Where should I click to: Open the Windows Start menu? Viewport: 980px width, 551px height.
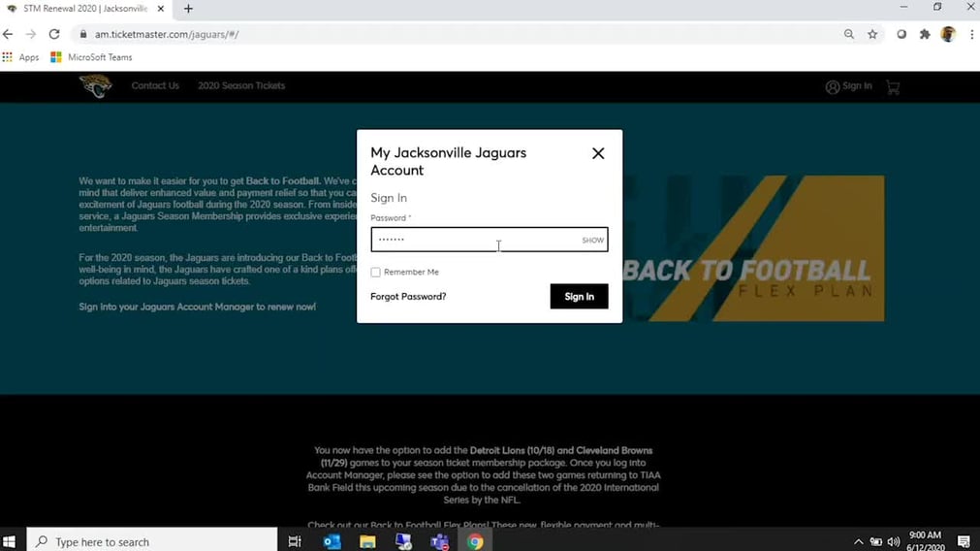(9, 541)
